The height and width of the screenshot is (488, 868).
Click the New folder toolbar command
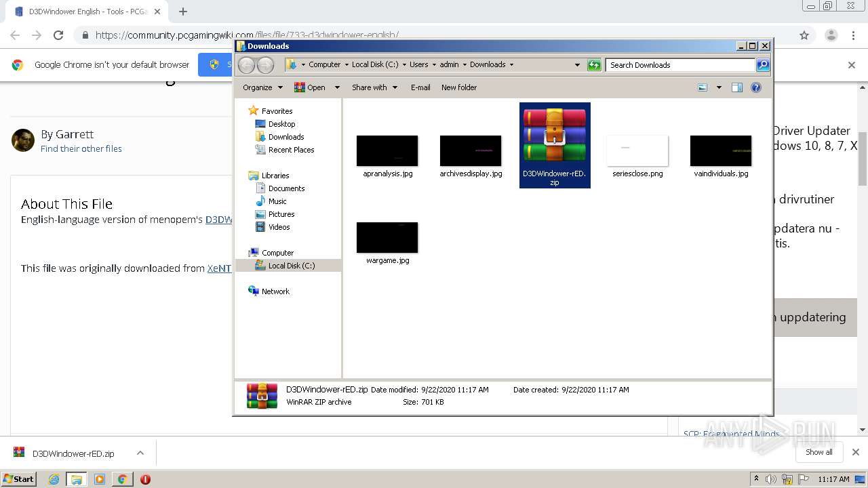[x=459, y=87]
